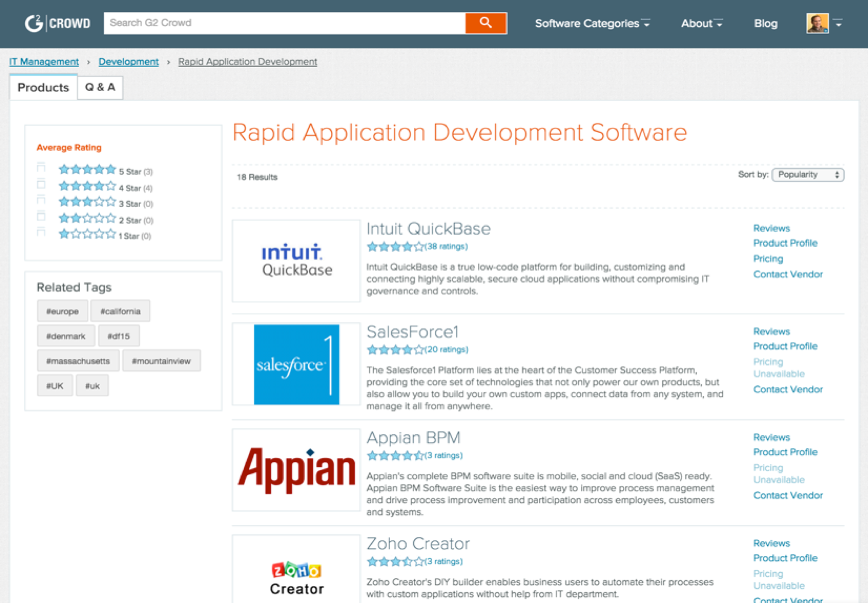View Intuit QuickBase 38 ratings

[446, 247]
